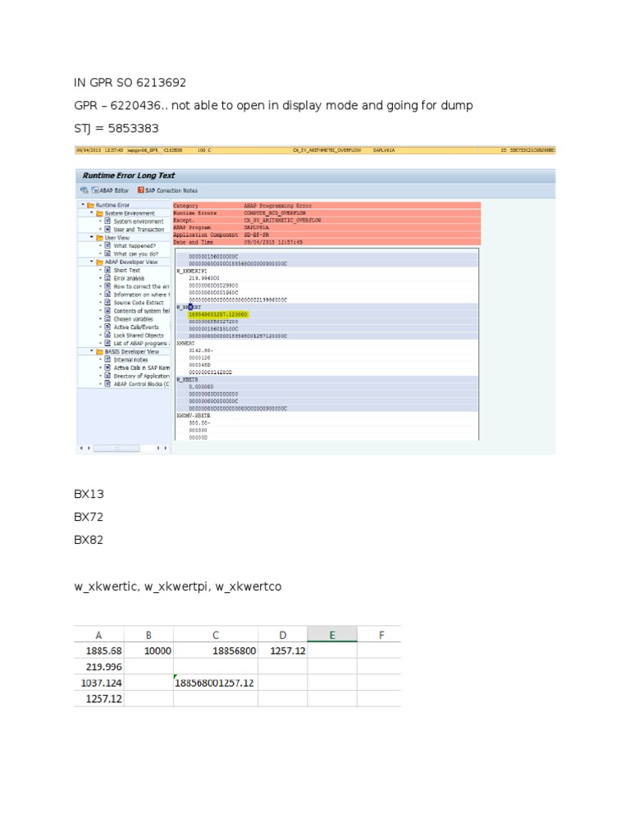Select the W_XKWERTPI variable name
The image size is (630, 840).
point(192,271)
